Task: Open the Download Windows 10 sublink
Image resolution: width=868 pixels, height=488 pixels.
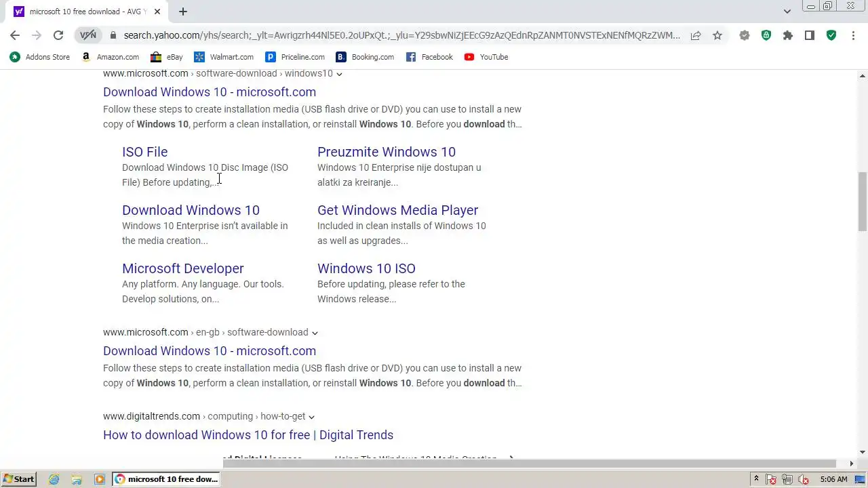Action: pyautogui.click(x=191, y=210)
